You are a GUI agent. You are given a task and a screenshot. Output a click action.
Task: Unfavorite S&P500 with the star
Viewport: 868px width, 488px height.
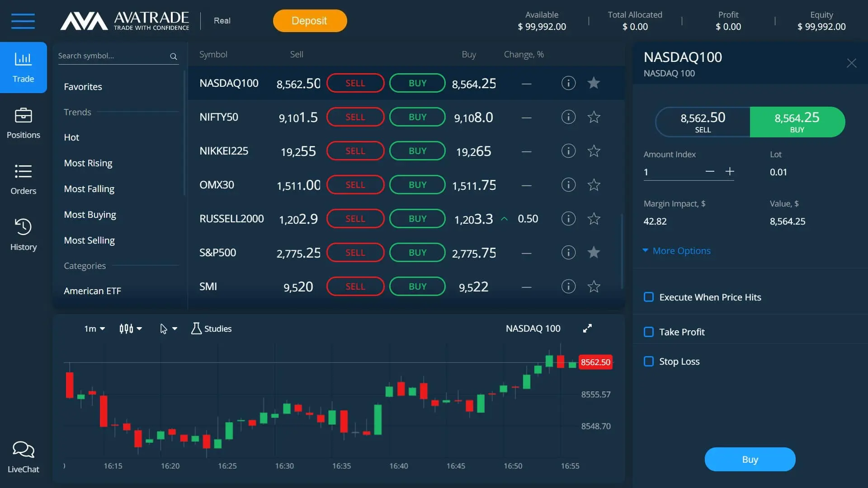pos(594,252)
